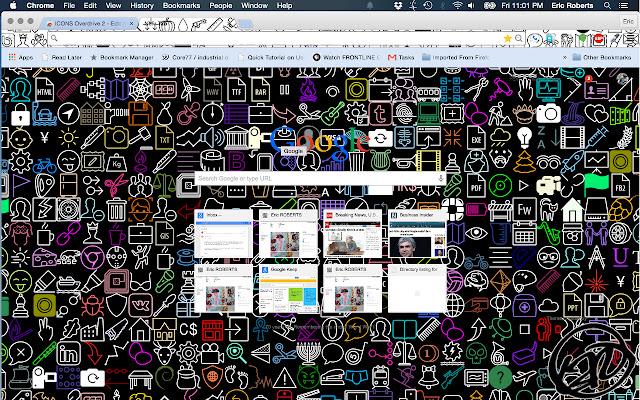Open the Apps bookmark shortcut
Viewport: 640px width, 400px height.
(20, 58)
